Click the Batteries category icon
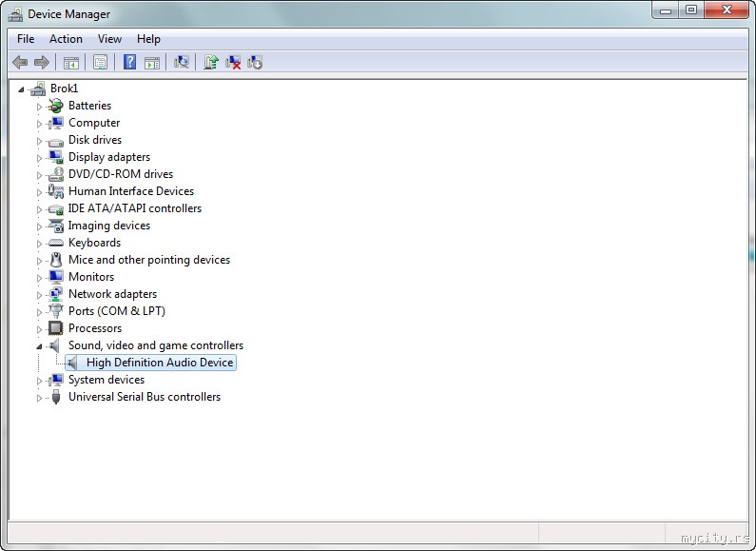 point(56,106)
